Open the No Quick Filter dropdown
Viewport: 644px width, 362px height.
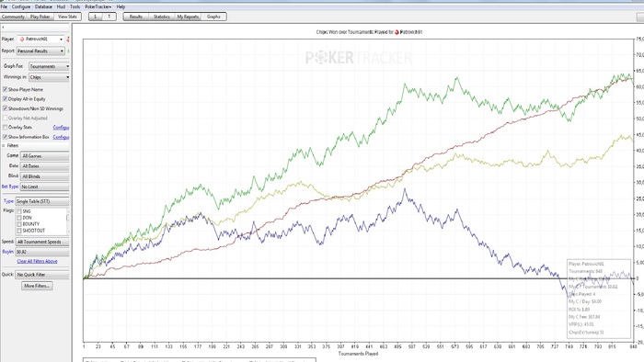[x=42, y=275]
